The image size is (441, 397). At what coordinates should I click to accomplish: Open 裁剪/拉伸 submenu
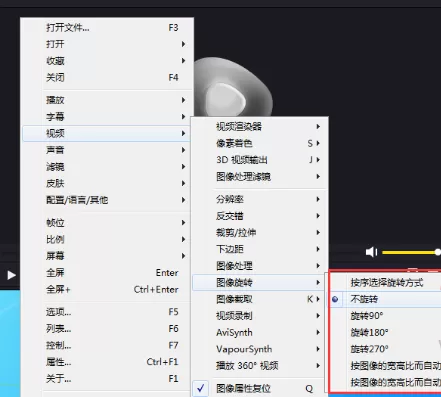[260, 233]
